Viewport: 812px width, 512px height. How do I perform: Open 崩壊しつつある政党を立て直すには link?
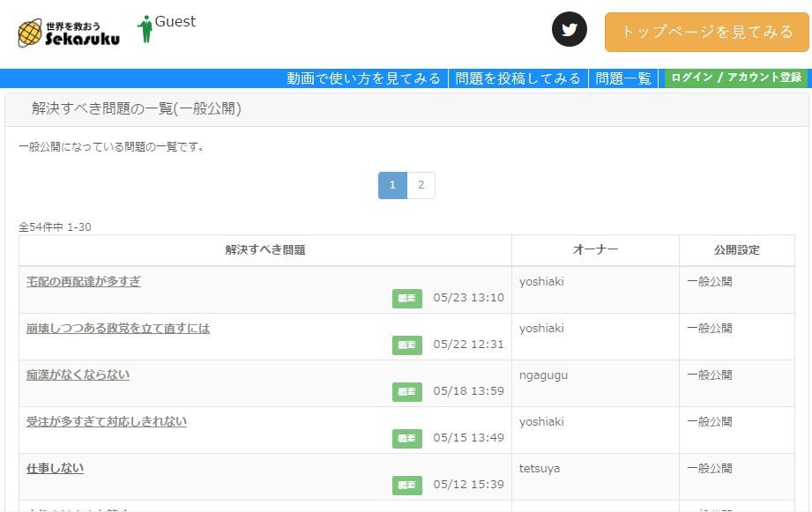tap(118, 328)
